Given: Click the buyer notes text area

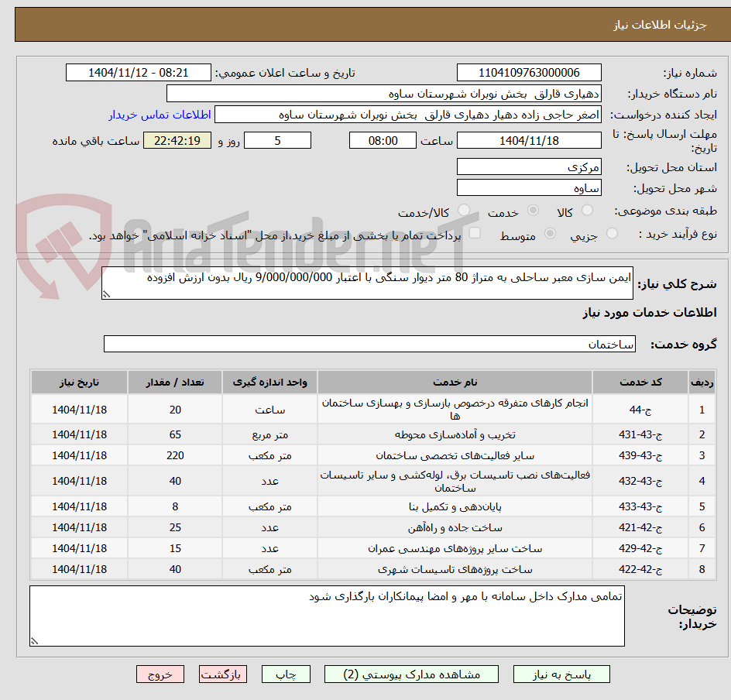Looking at the screenshot, I should [327, 616].
